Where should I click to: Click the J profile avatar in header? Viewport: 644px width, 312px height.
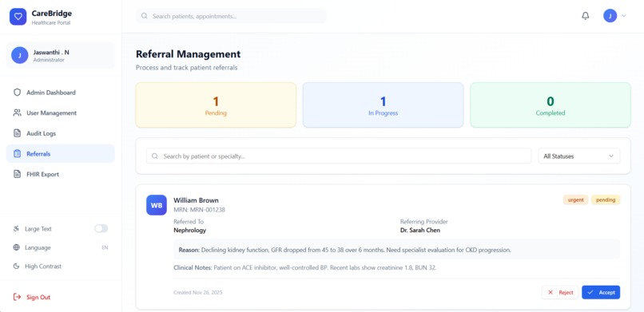tap(610, 16)
